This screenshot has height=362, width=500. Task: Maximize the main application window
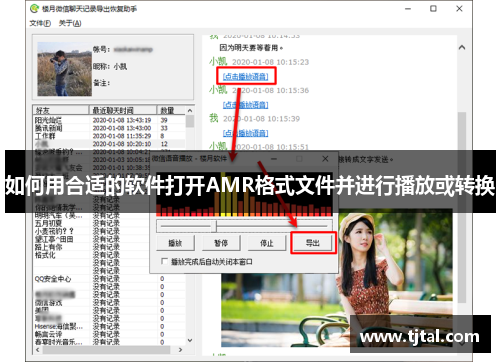tap(433, 9)
